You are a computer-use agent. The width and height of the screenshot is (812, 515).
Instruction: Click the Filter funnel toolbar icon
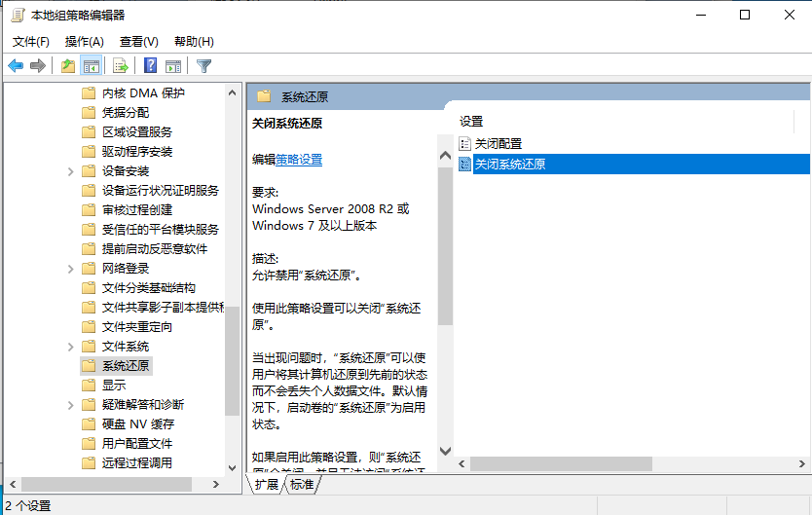[x=203, y=66]
